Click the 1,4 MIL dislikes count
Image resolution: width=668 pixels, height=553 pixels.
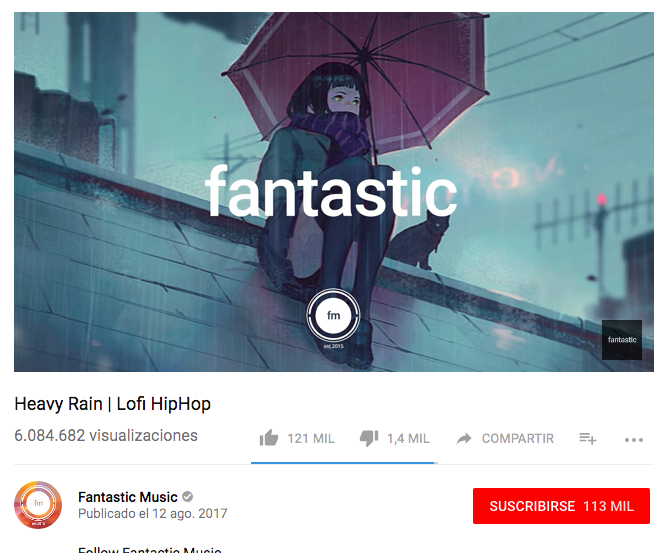[408, 438]
